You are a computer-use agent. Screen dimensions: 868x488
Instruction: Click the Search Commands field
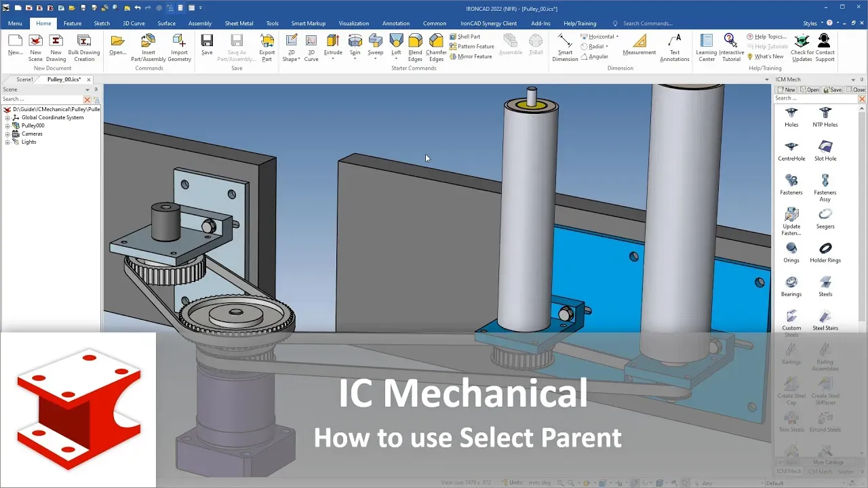(648, 23)
